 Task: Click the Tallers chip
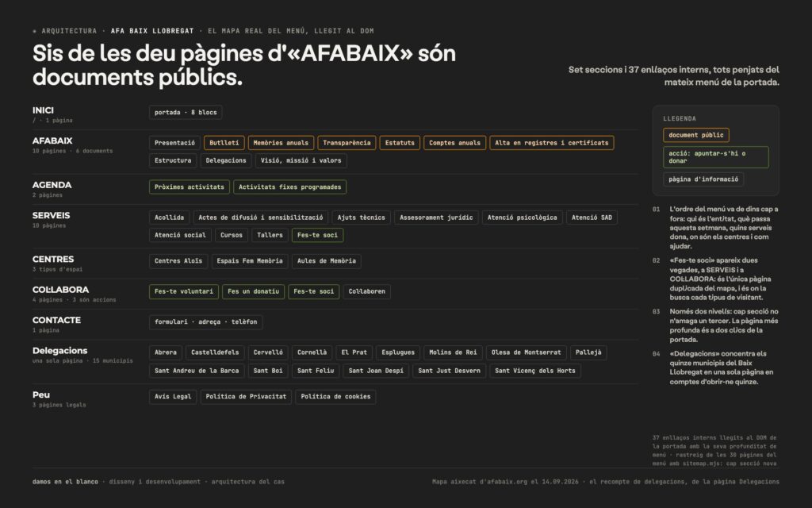click(x=270, y=235)
